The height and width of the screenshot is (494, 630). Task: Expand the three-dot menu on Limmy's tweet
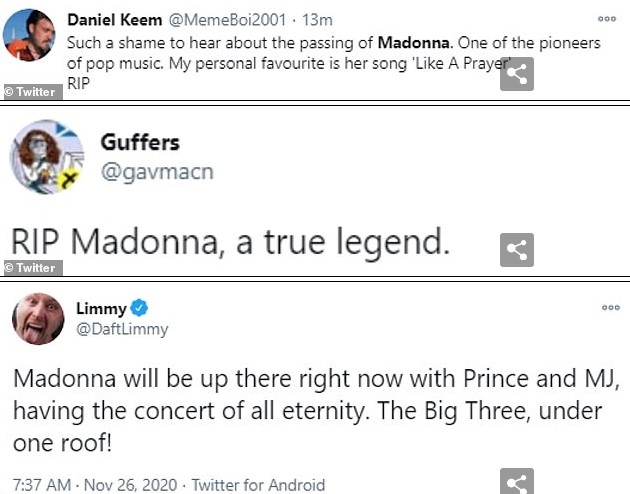(610, 308)
